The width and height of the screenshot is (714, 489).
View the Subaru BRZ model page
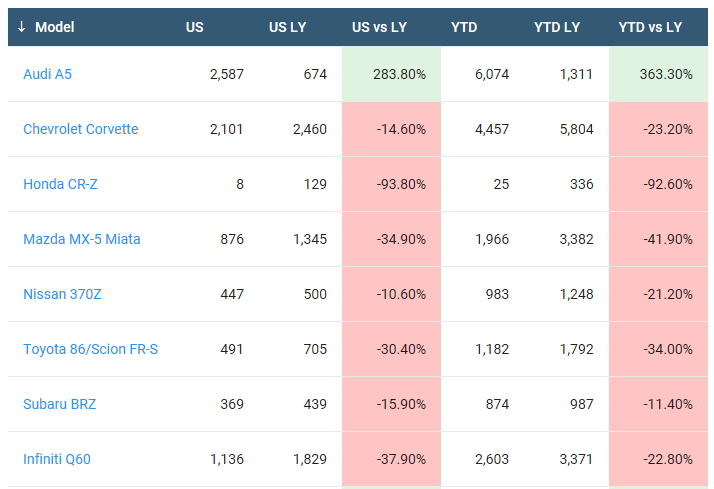pos(60,404)
